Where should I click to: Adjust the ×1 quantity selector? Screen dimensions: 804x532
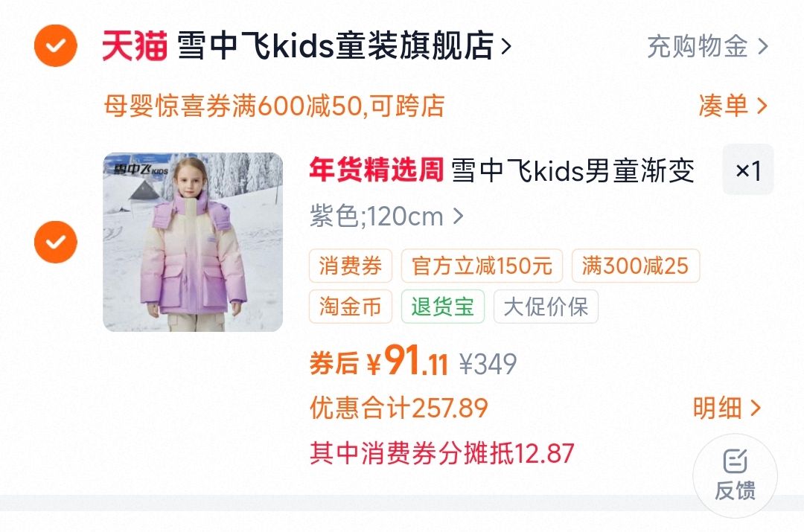tap(748, 170)
